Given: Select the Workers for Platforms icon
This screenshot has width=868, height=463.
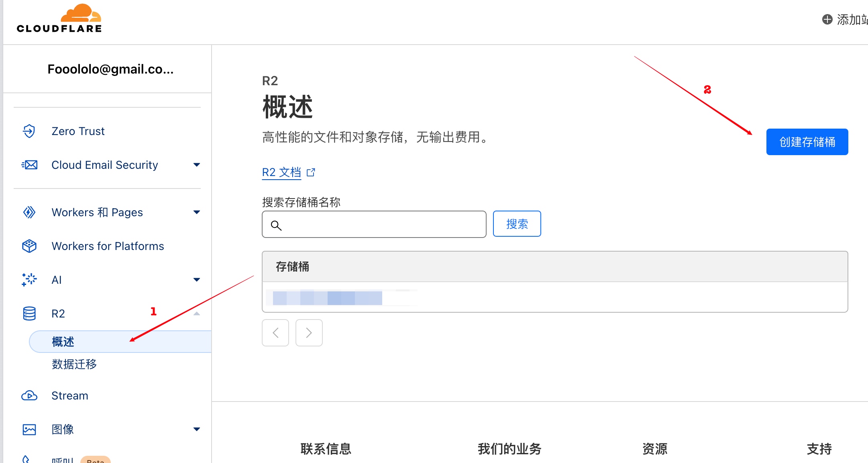Looking at the screenshot, I should [x=29, y=246].
